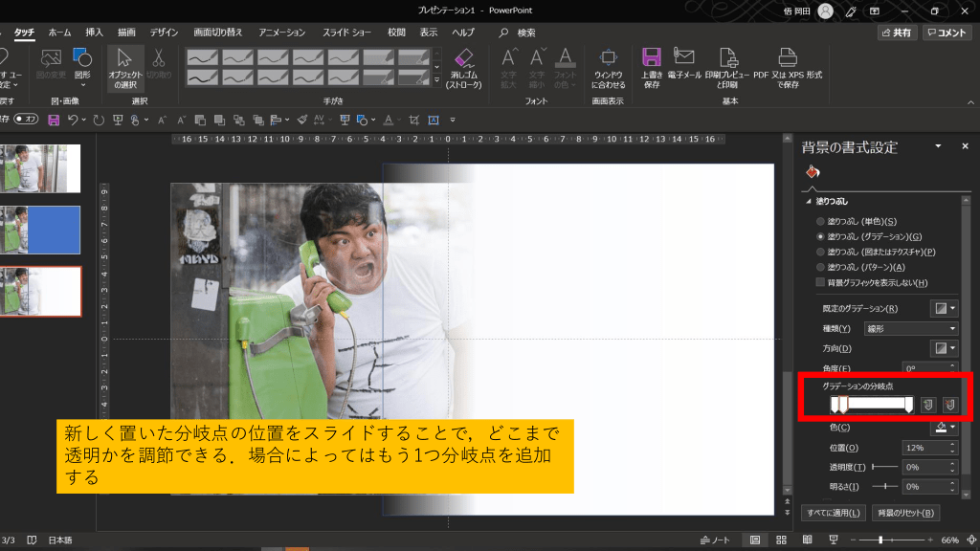Click the email icon in the ribbon

pyautogui.click(x=684, y=65)
